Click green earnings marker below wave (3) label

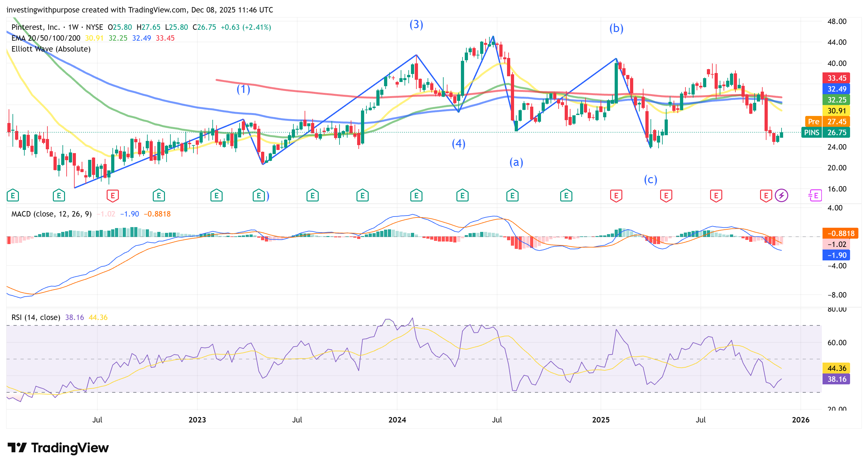tap(416, 195)
